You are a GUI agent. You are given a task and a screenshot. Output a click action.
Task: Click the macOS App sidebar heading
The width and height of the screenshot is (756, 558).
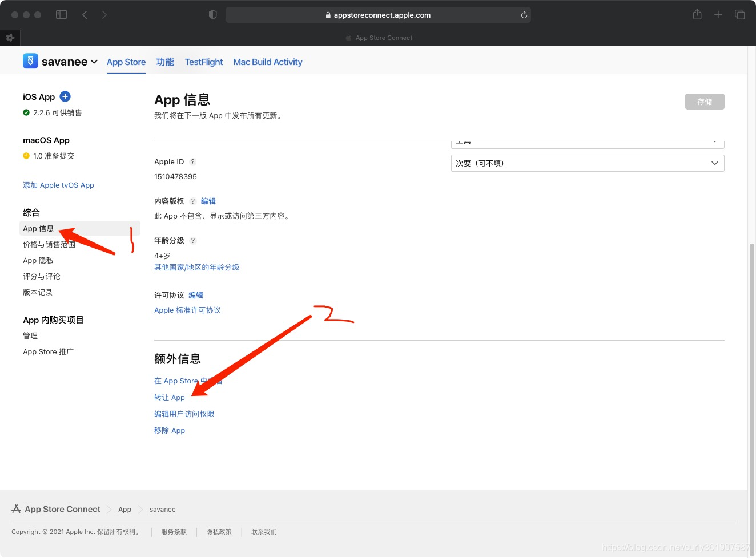(x=46, y=140)
